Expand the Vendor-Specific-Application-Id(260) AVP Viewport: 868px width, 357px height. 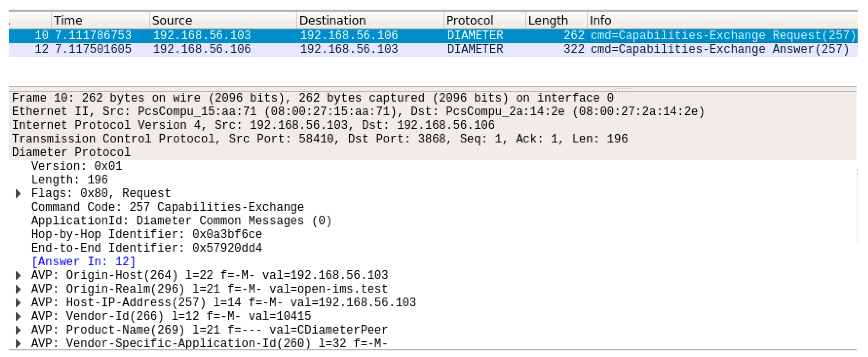point(18,343)
